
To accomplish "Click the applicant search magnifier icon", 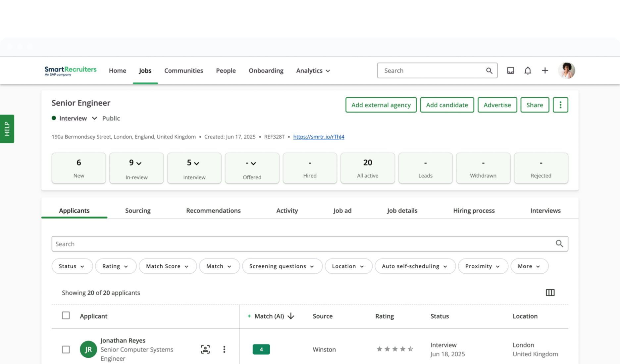I will (559, 244).
